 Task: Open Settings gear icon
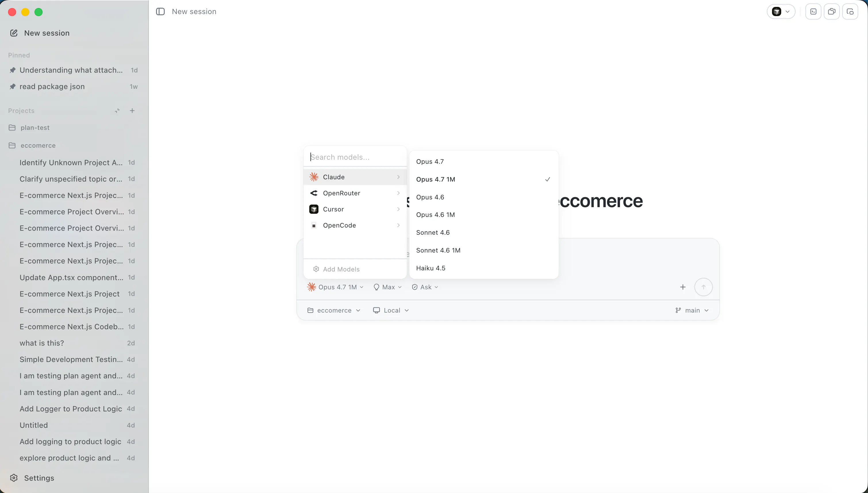[x=14, y=478]
